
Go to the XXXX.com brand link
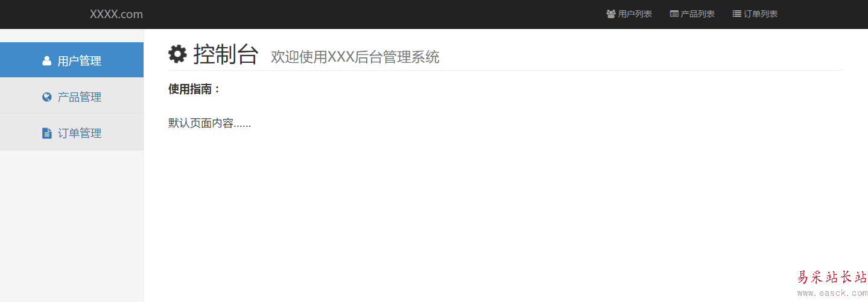pos(116,14)
